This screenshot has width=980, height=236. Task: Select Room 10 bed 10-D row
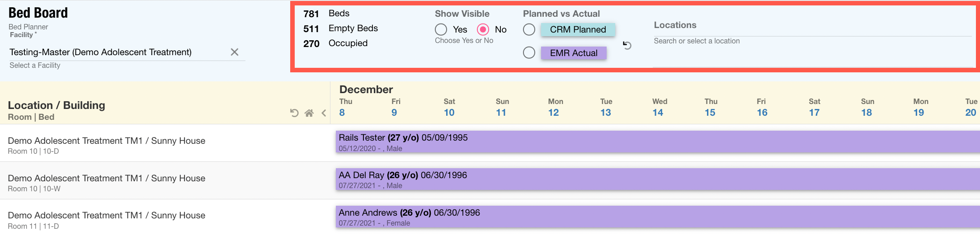coord(107,145)
